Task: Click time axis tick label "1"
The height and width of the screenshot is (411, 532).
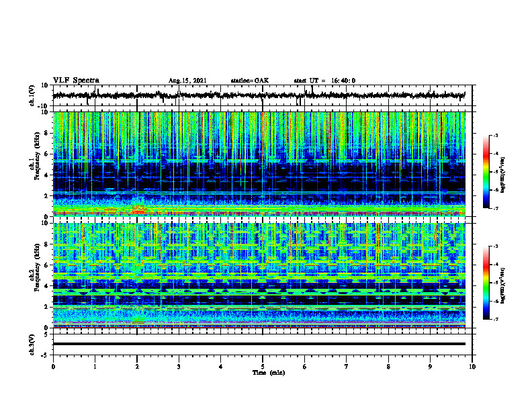Action: (95, 367)
